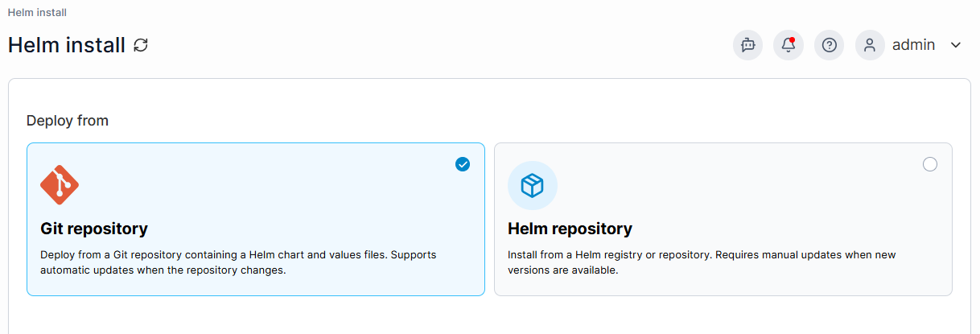Click the Git repository description text
980x334 pixels.
click(238, 262)
